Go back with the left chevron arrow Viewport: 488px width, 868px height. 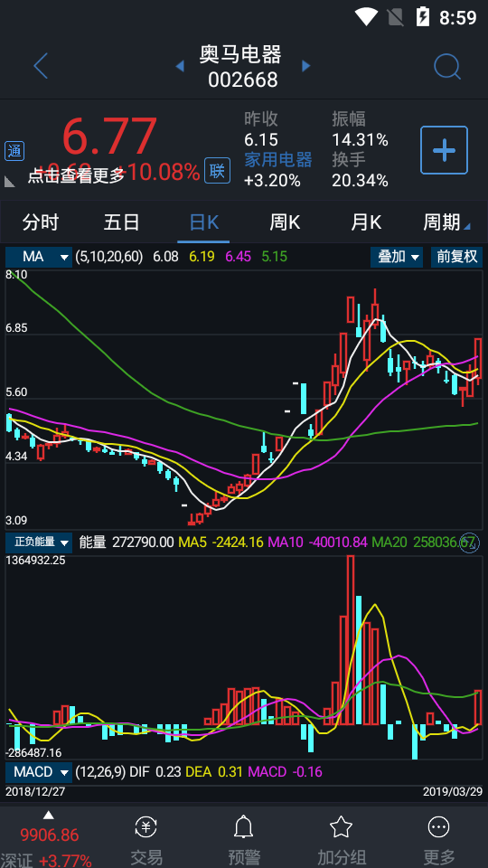[x=41, y=66]
